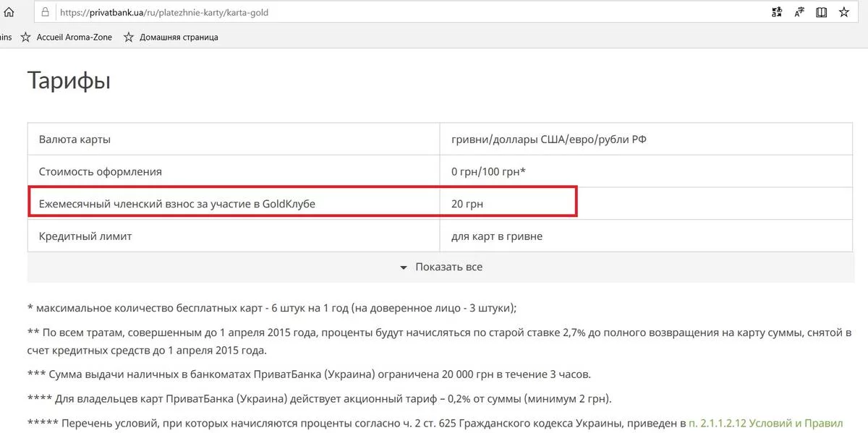Click the Стоимость оформления cell
The width and height of the screenshot is (868, 433).
pyautogui.click(x=101, y=172)
